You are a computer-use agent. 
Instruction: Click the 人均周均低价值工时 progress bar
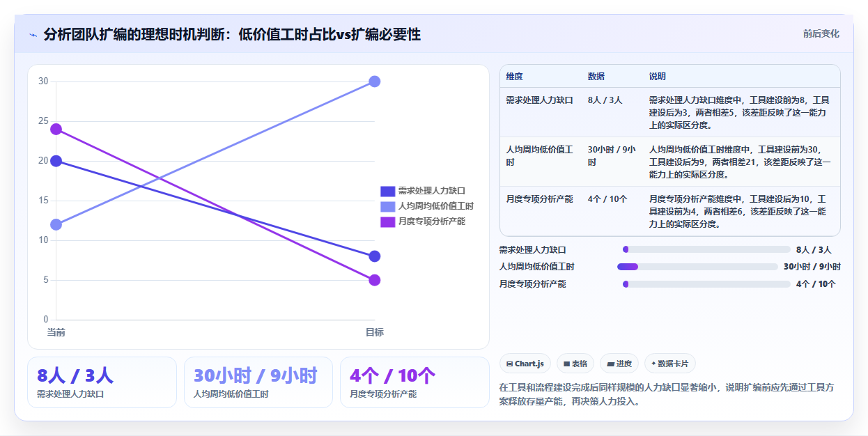point(697,267)
